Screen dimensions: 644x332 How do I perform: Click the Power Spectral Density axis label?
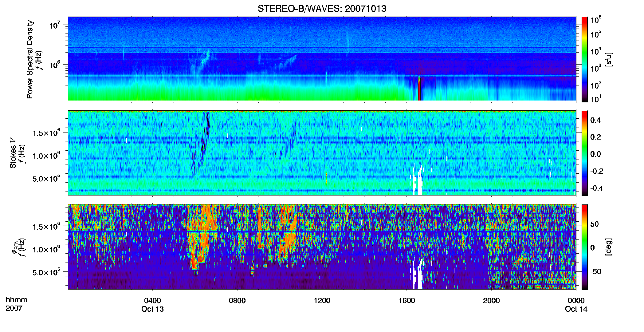tap(30, 59)
